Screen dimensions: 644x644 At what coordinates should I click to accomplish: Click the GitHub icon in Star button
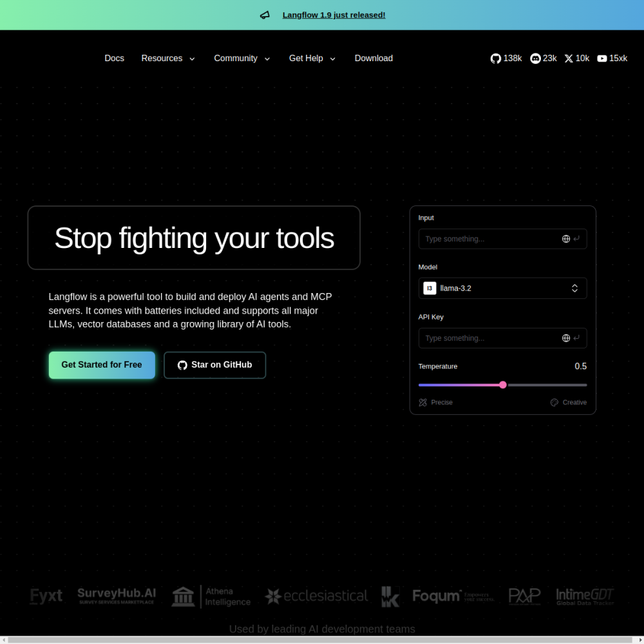click(182, 365)
